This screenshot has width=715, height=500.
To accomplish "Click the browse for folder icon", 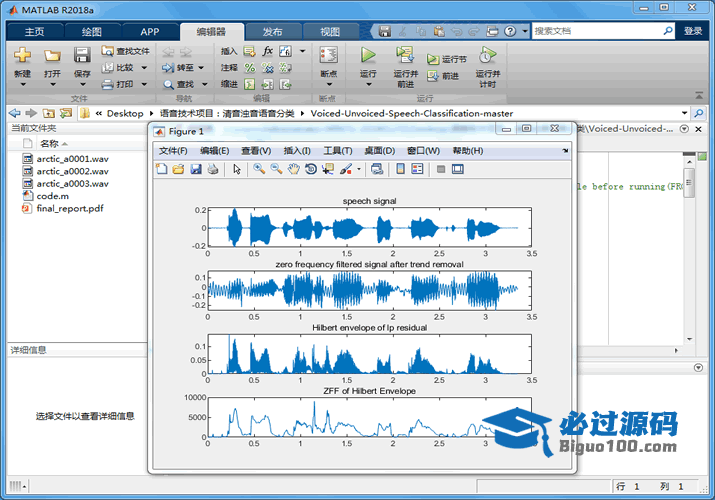I will click(66, 113).
